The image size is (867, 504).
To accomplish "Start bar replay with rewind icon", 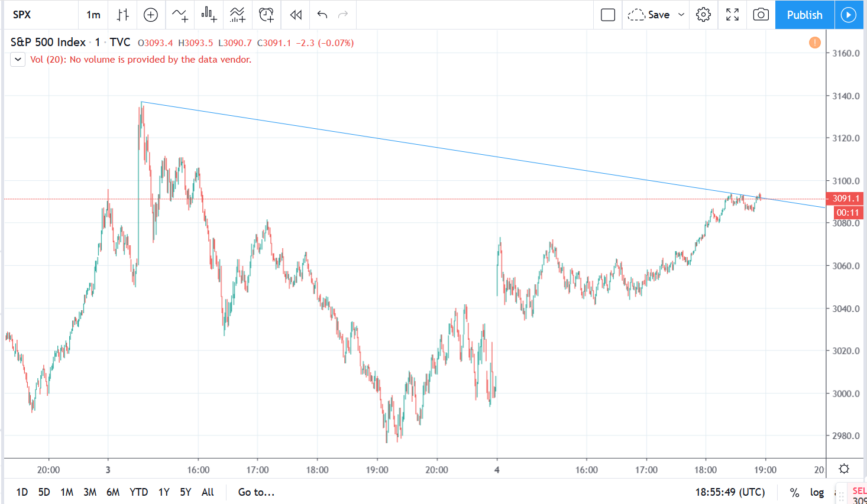I will point(296,15).
